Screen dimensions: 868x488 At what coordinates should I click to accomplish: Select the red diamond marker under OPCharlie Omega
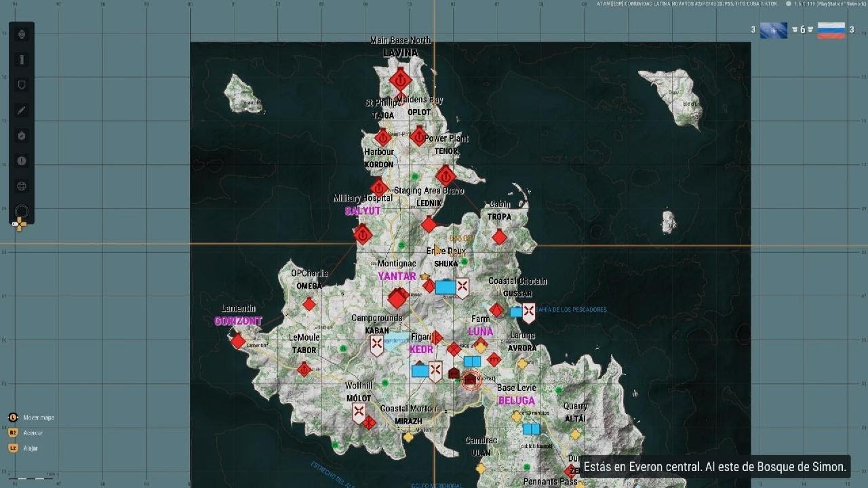pos(309,304)
